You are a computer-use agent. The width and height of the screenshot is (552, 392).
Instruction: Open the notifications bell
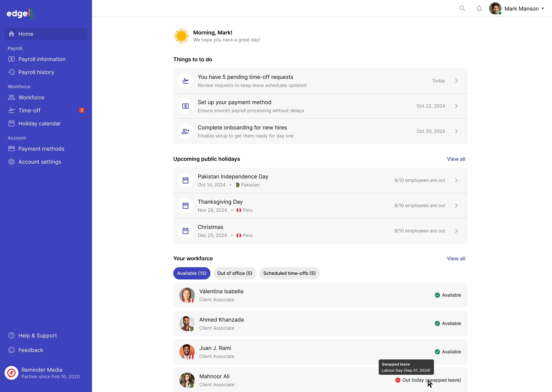(479, 9)
